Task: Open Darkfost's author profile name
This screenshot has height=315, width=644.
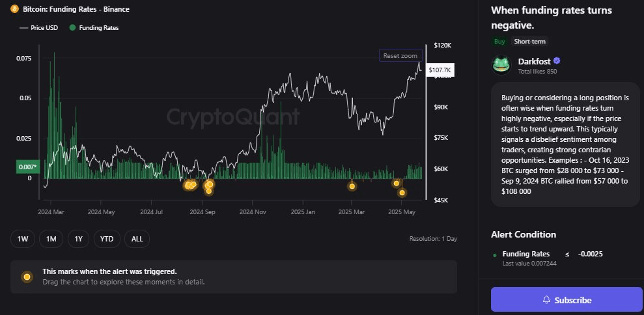Action: click(535, 62)
